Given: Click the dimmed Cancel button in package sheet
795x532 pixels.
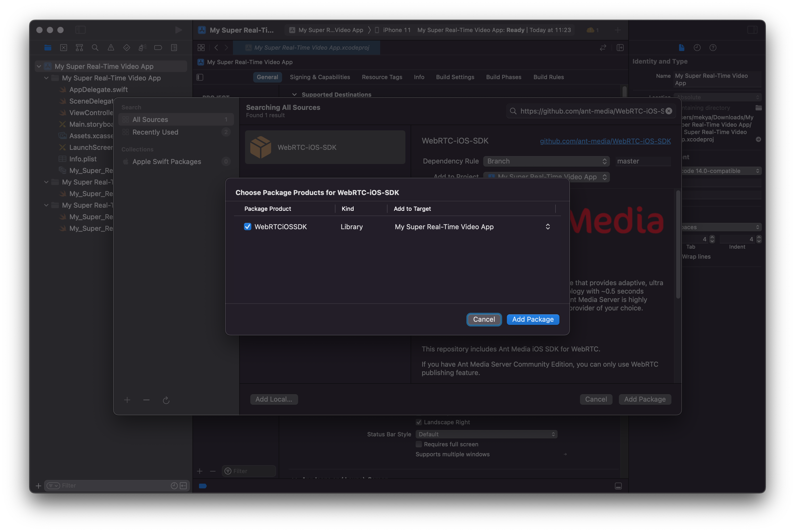Looking at the screenshot, I should click(596, 399).
